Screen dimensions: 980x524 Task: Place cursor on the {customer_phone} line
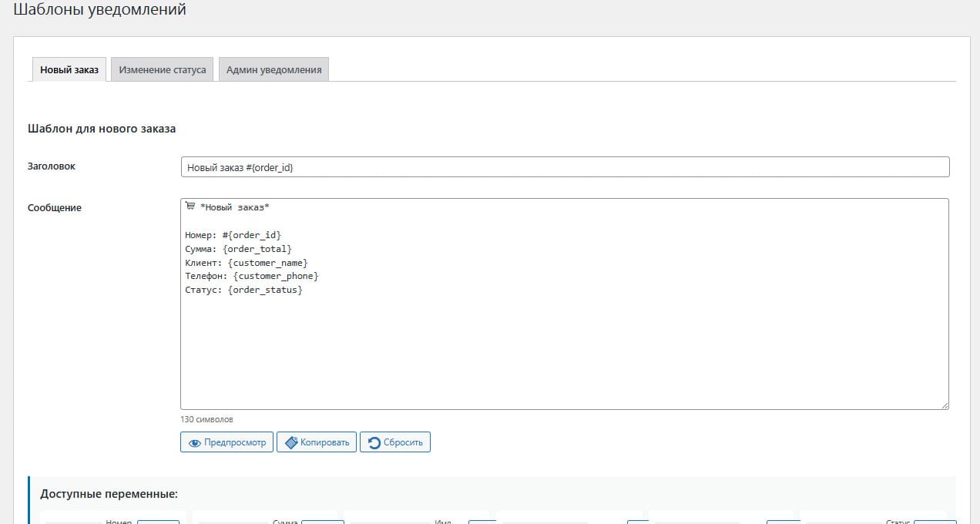click(x=252, y=276)
